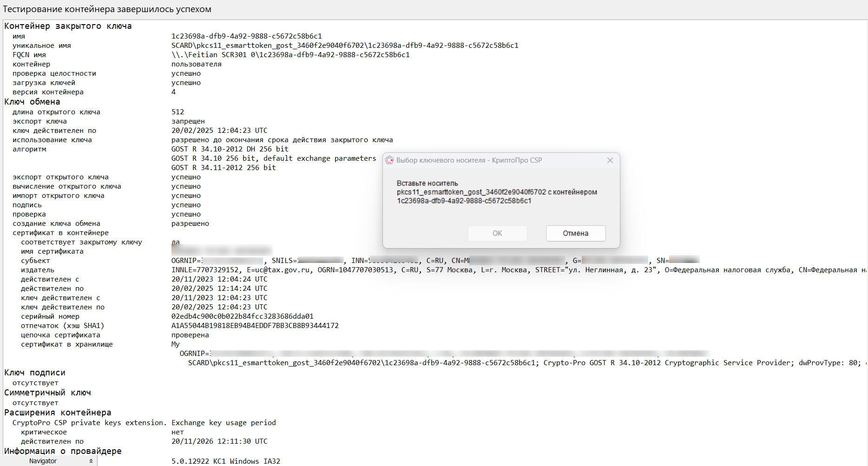Click the dialog title 'Выбор ключевого носителя - КриптоПро CSP'
868x466 pixels.
[469, 160]
